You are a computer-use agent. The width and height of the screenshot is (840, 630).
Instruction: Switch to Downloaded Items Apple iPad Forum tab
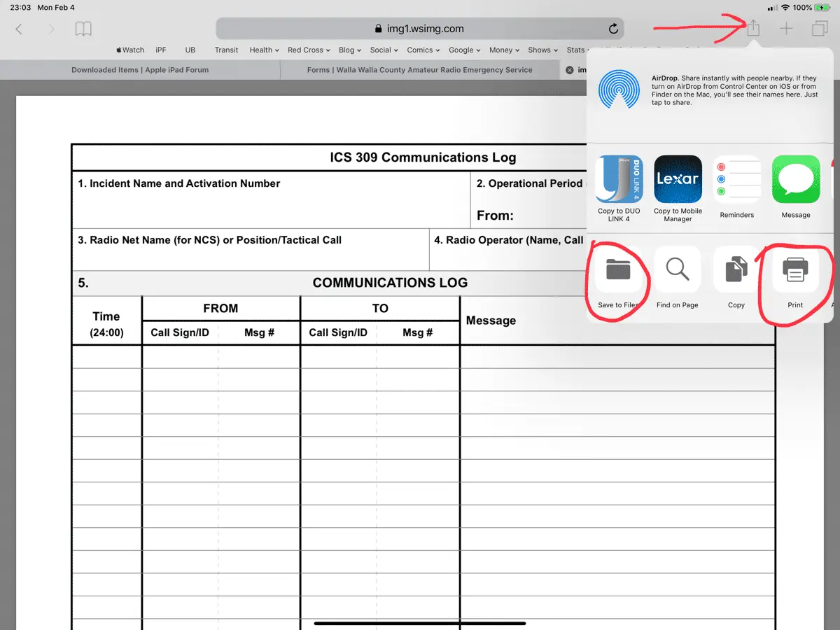[140, 70]
